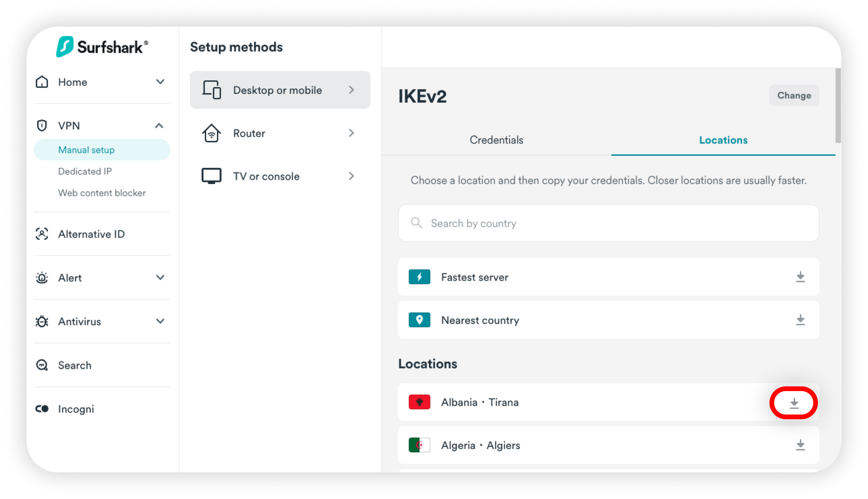Click the Search by country field
The width and height of the screenshot is (868, 499).
[x=608, y=223]
